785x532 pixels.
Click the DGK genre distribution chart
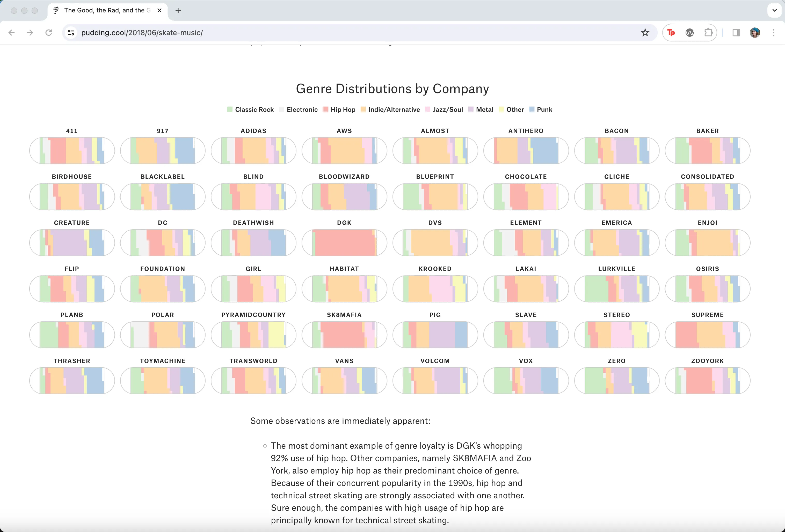(x=344, y=243)
